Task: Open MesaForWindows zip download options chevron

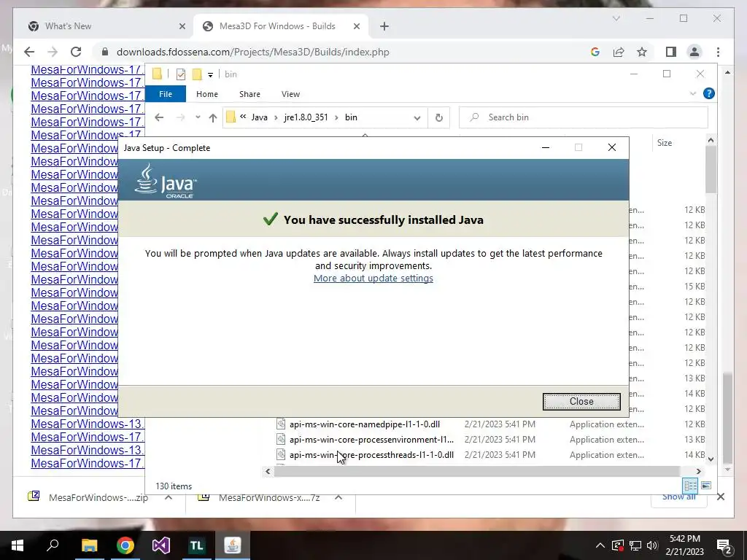Action: (x=169, y=497)
